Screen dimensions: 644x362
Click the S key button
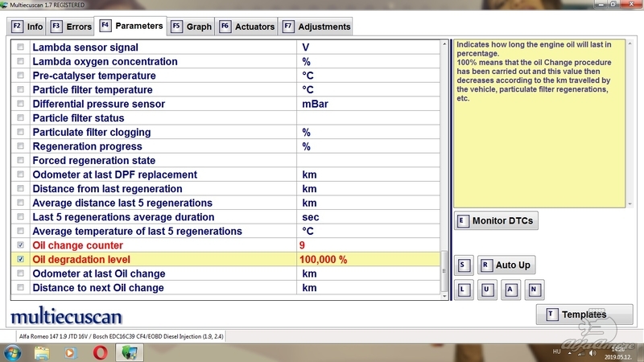pos(464,265)
